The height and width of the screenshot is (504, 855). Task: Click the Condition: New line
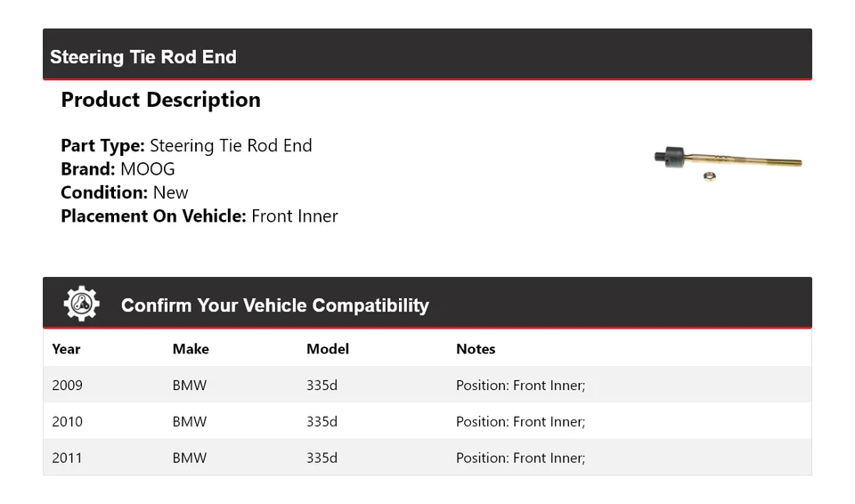125,192
